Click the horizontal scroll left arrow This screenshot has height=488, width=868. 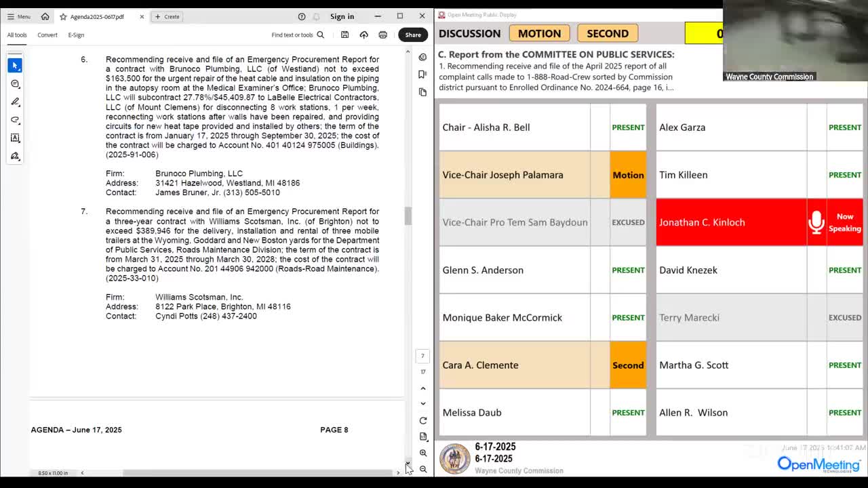(82, 472)
